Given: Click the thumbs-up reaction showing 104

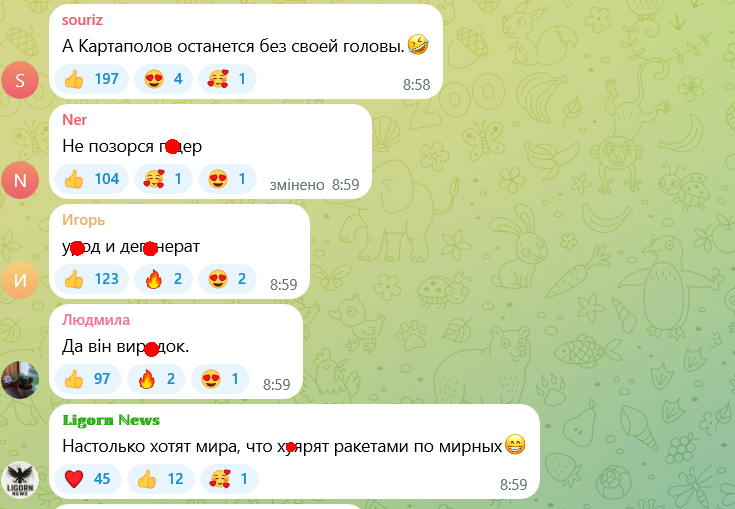Looking at the screenshot, I should (x=91, y=179).
